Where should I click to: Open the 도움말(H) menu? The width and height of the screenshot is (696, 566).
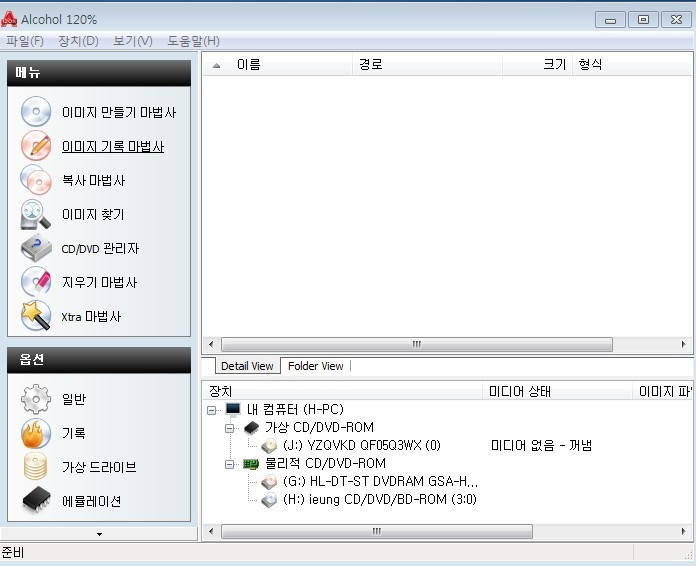[194, 41]
